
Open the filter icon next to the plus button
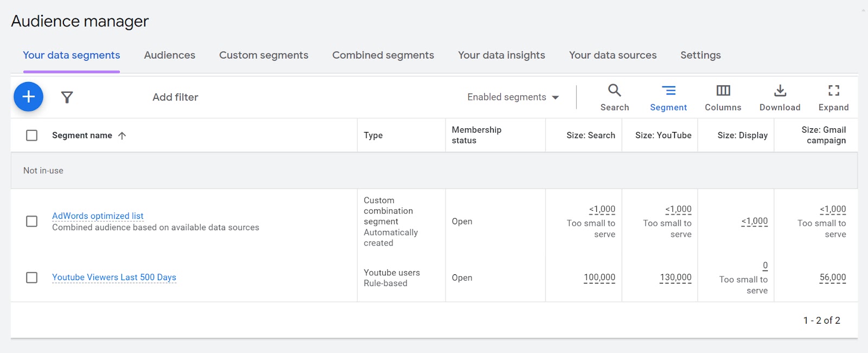point(67,97)
